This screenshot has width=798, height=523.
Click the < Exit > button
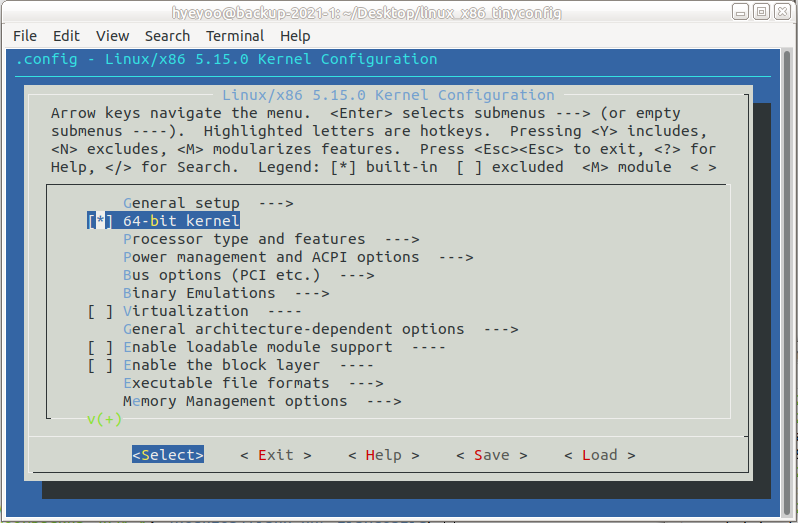[x=276, y=455]
